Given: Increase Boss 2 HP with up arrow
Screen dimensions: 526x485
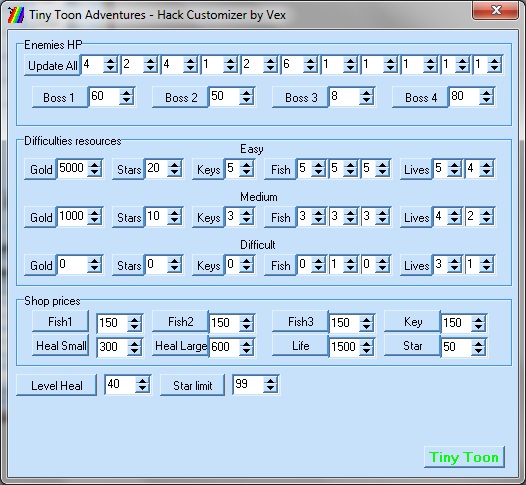Looking at the screenshot, I should tap(247, 93).
